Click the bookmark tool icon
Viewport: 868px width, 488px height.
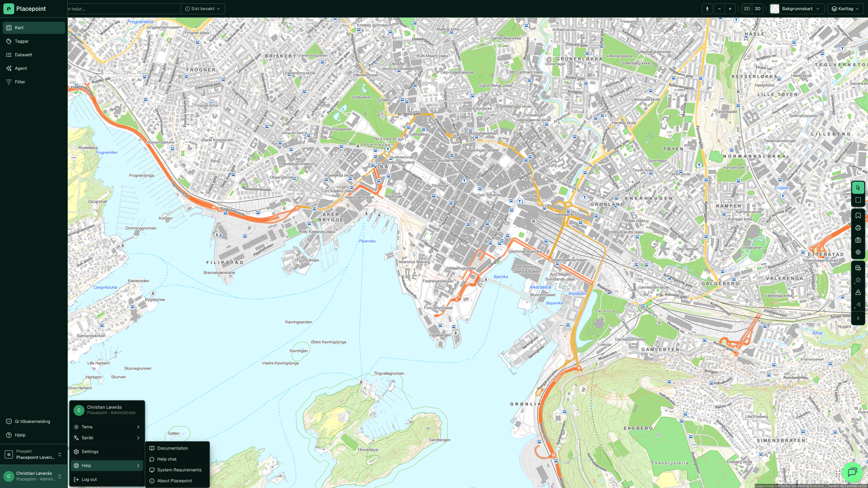click(858, 216)
